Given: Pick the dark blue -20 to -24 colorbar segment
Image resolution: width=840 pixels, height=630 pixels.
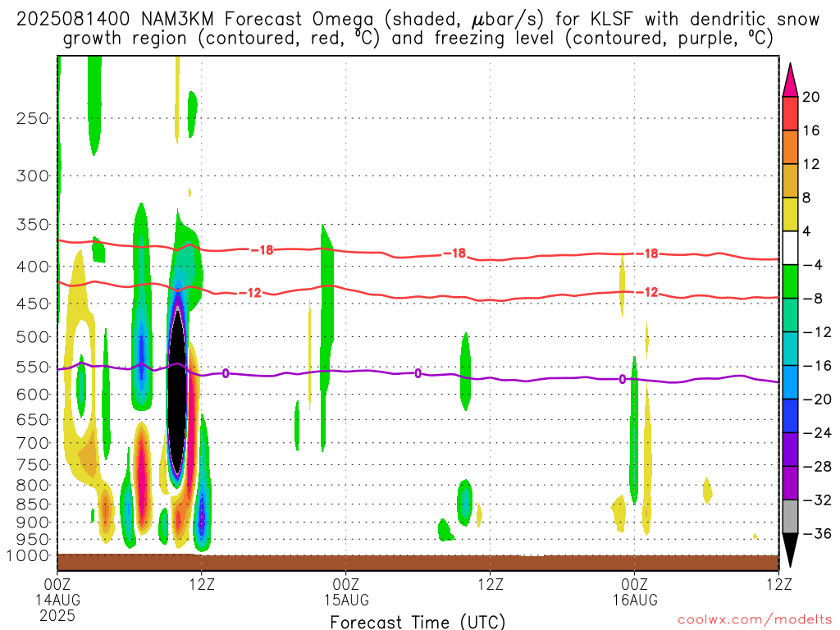Looking at the screenshot, I should click(x=790, y=416).
